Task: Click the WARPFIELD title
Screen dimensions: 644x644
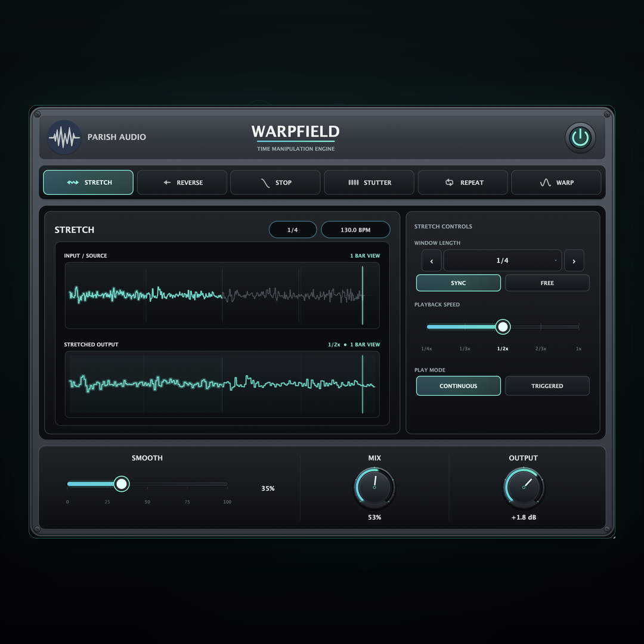Action: (296, 131)
